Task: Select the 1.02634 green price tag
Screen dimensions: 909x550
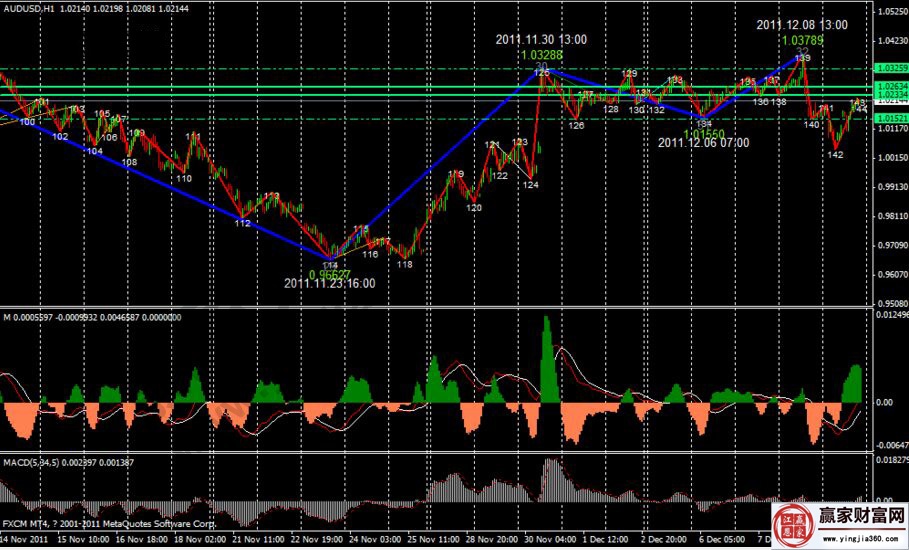Action: click(889, 87)
